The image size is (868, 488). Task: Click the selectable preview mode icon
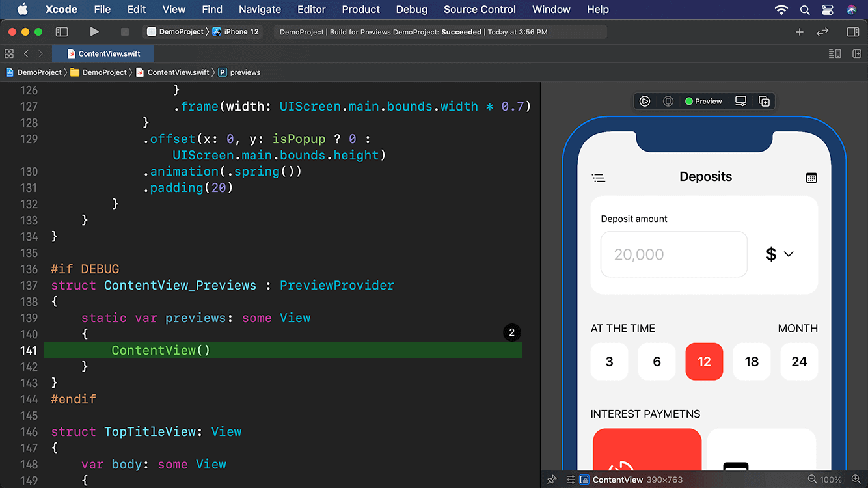(668, 101)
